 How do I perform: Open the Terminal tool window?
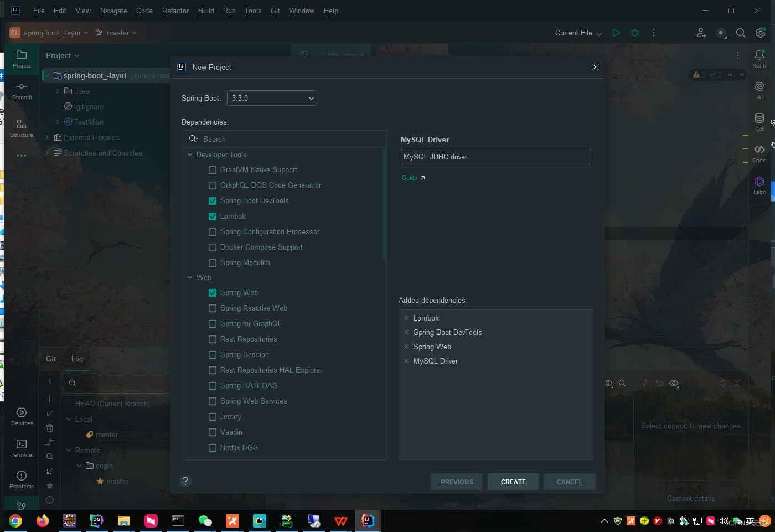22,450
